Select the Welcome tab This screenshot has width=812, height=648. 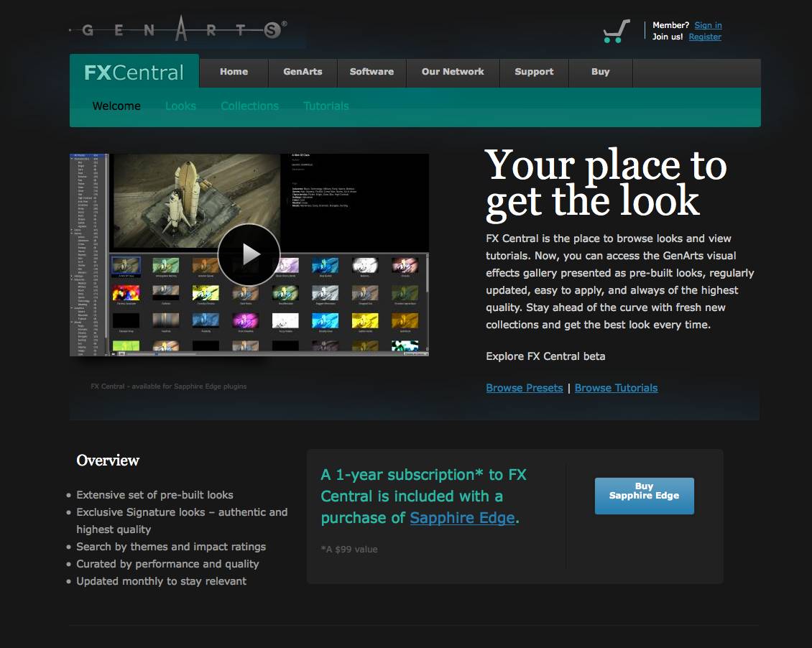116,106
